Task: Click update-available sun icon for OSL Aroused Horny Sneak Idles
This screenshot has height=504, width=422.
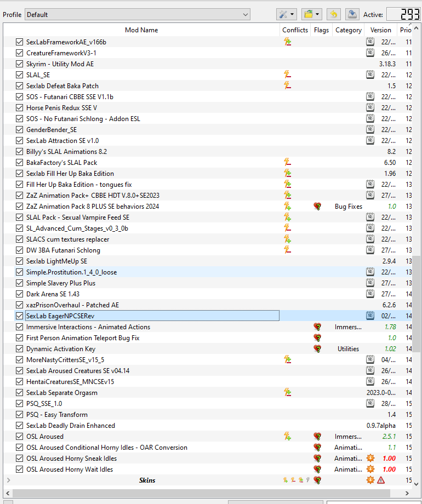Action: coord(370,458)
